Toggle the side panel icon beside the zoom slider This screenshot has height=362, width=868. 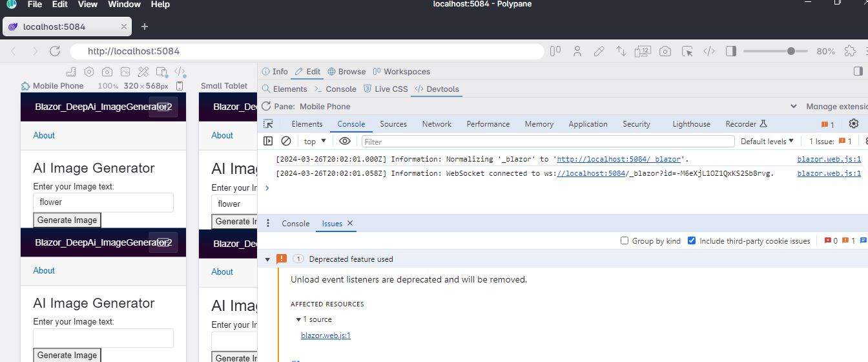[731, 51]
